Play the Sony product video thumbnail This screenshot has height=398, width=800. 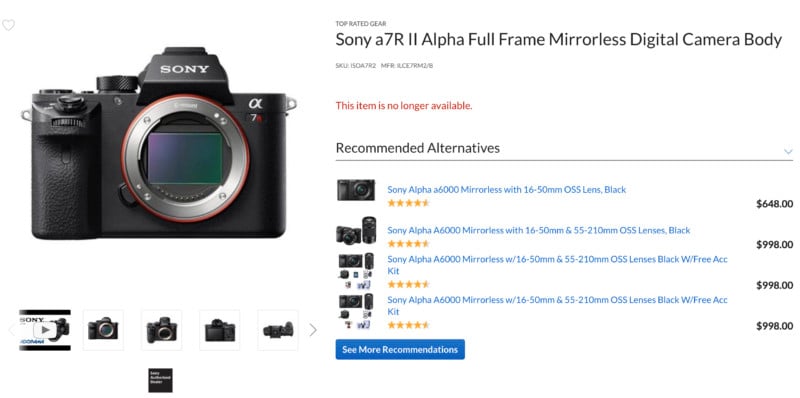click(x=45, y=330)
